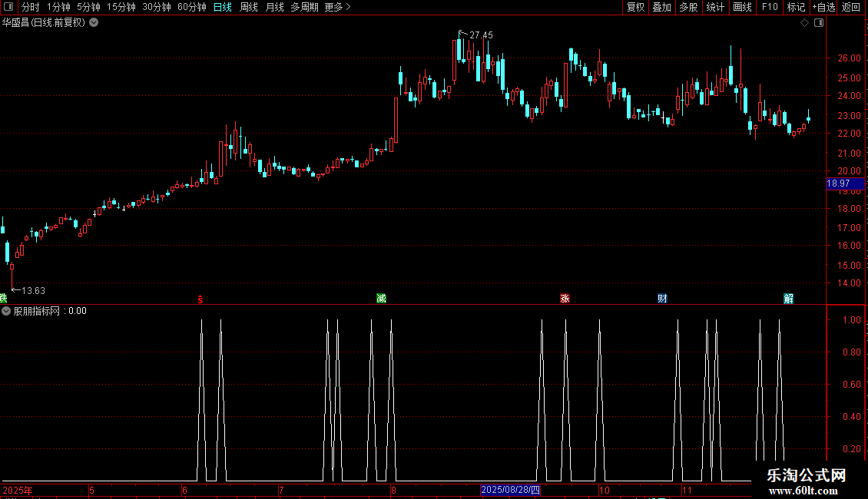Click the 2025年 label on time axis
The height and width of the screenshot is (499, 868).
[x=18, y=490]
